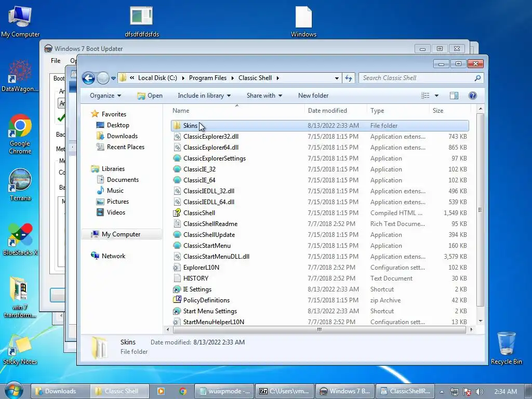Click ClassicIEDLL_64.dll file name
532x399 pixels.
(209, 202)
